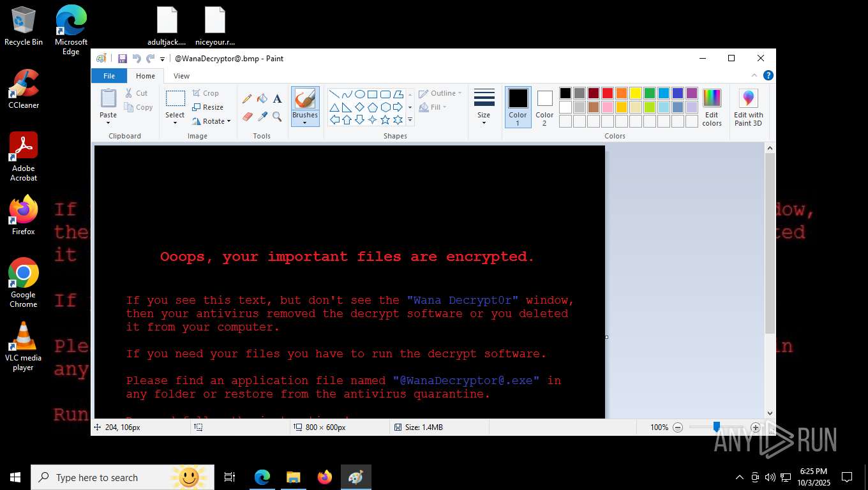Click the Redo arrow in title bar

coord(150,58)
